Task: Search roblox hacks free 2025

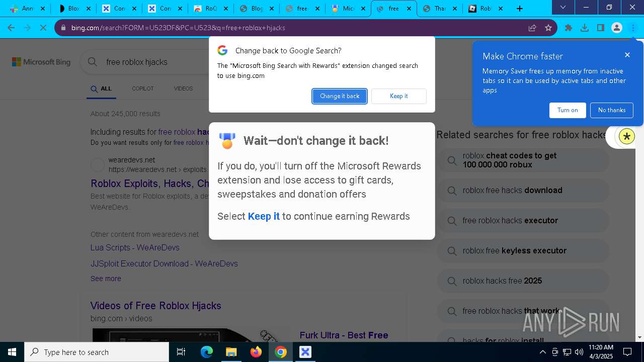Action: (x=523, y=281)
